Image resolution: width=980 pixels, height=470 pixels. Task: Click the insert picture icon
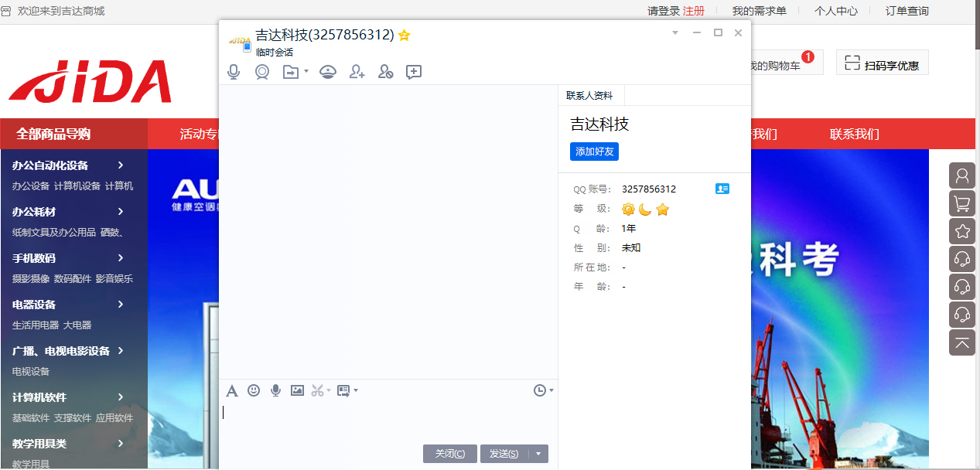click(x=297, y=390)
